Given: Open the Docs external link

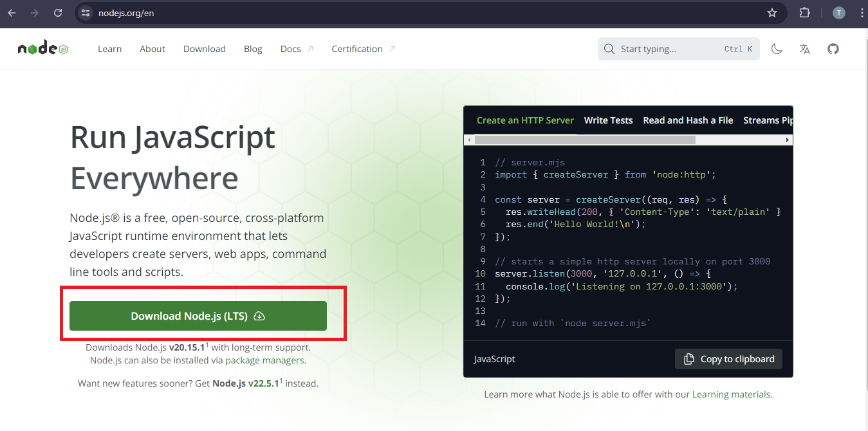Looking at the screenshot, I should (297, 49).
